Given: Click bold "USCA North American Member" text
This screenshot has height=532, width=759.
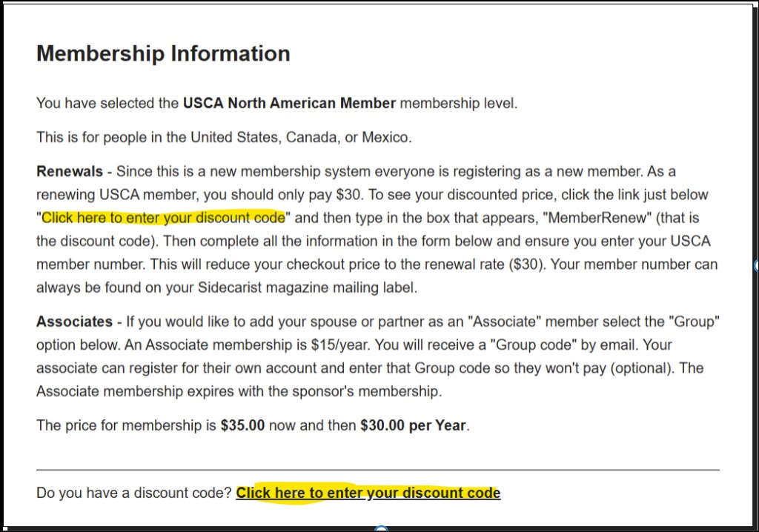Looking at the screenshot, I should 289,103.
